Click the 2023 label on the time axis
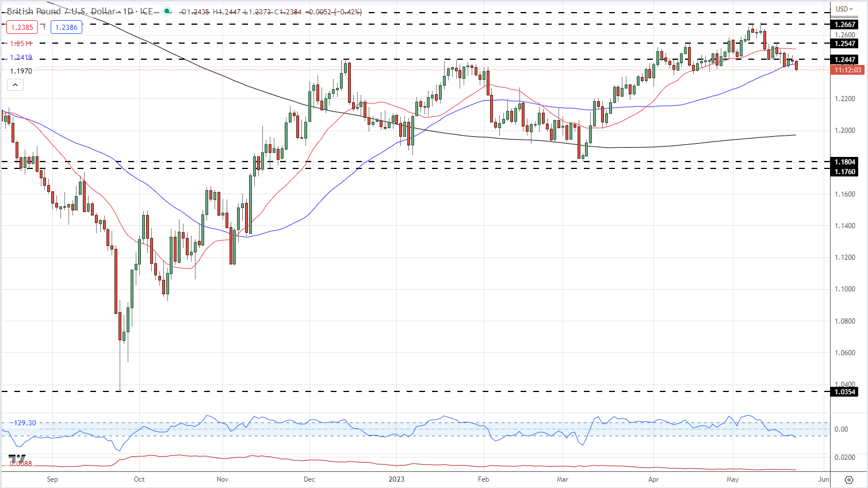This screenshot has width=868, height=488. pyautogui.click(x=396, y=479)
